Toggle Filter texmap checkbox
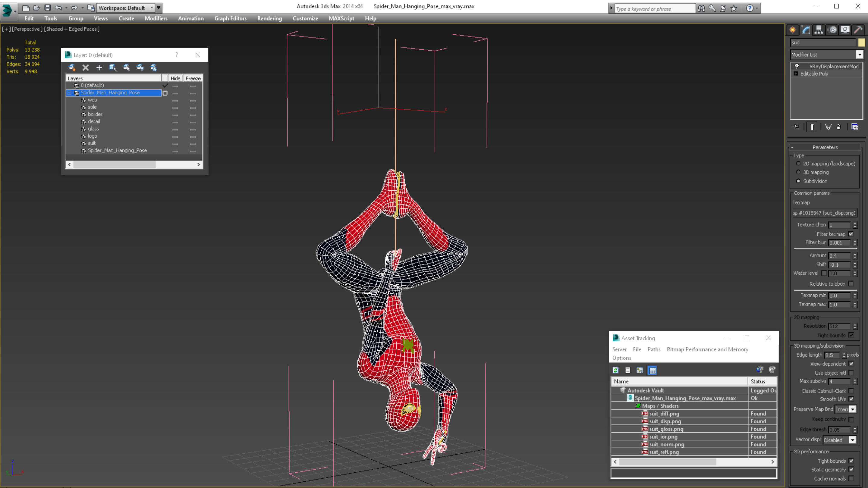 (851, 234)
